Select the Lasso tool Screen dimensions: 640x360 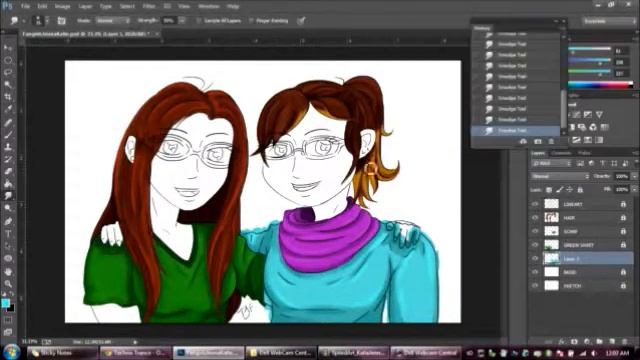pos(8,73)
